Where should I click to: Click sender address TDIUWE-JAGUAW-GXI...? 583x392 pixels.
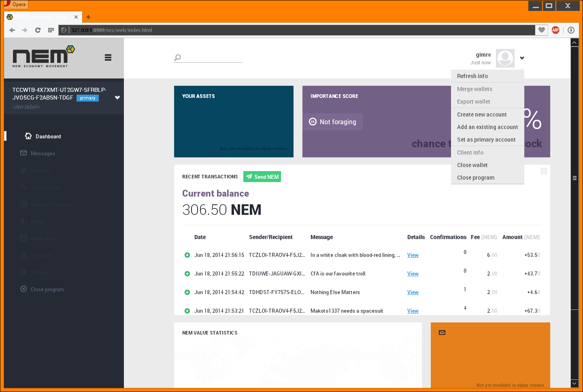(277, 273)
